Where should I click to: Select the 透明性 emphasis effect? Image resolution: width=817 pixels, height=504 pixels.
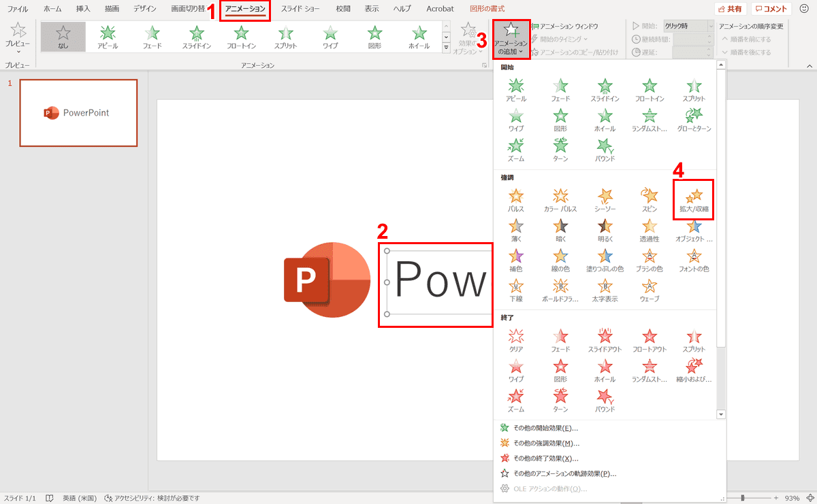point(650,231)
